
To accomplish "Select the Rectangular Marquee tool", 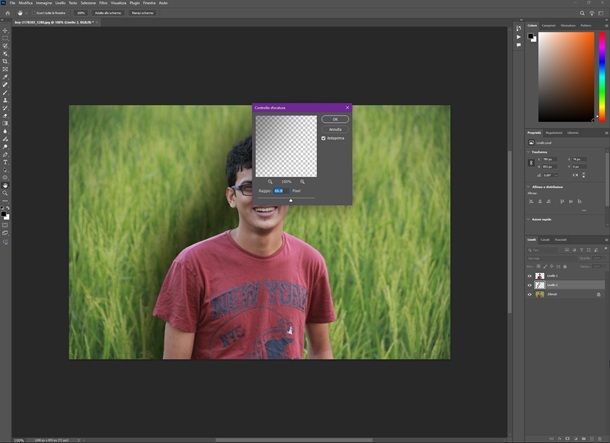I will pos(5,38).
